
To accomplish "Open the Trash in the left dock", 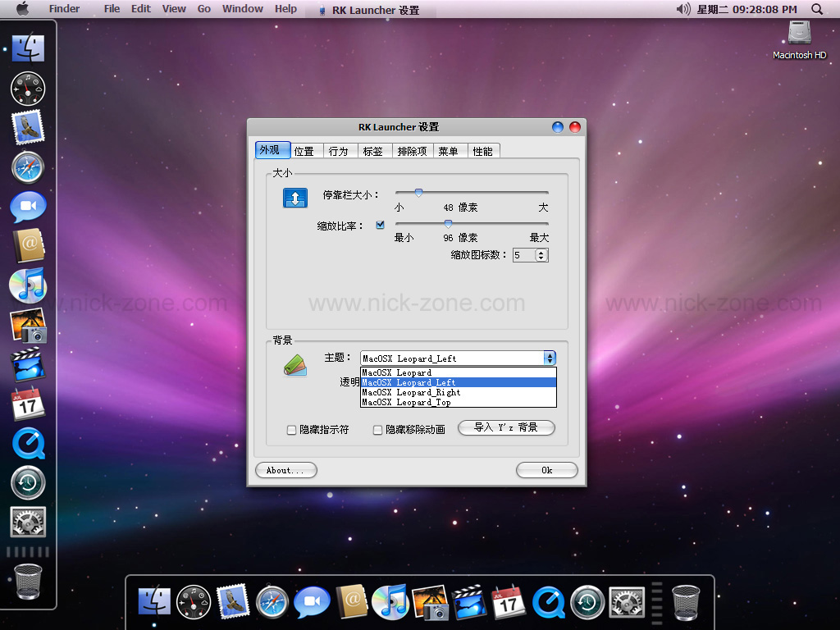I will (29, 582).
